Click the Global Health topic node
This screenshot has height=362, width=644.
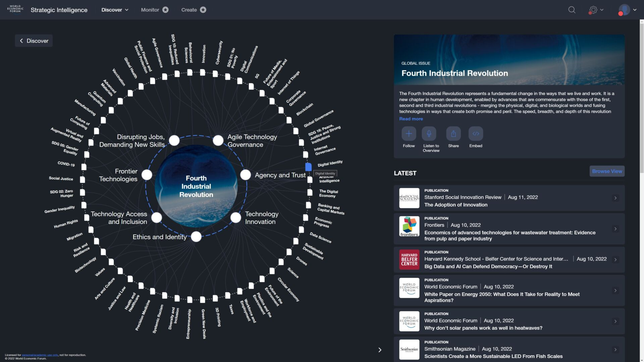141,86
